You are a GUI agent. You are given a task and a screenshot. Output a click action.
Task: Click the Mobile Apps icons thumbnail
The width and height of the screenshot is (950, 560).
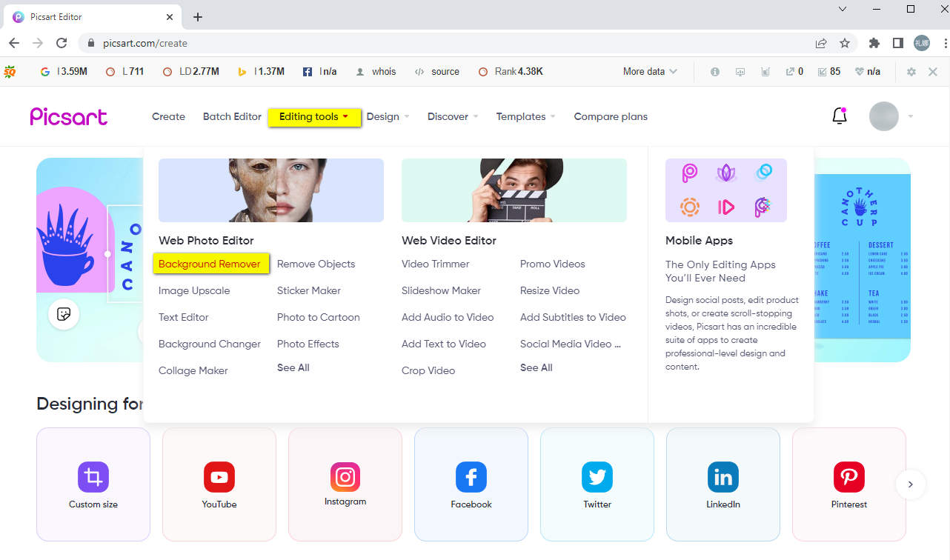click(726, 190)
